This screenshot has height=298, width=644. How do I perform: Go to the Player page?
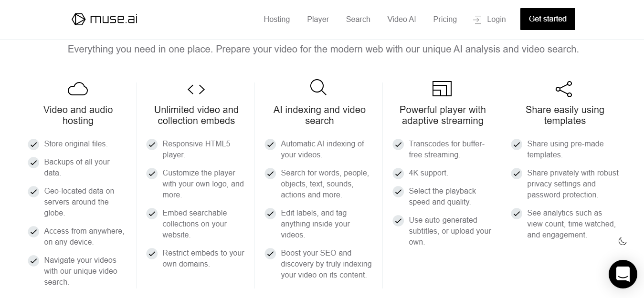(318, 19)
